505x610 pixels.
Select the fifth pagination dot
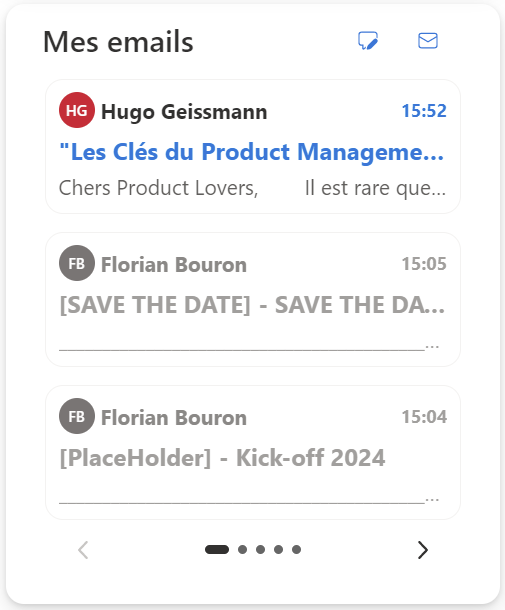click(x=296, y=549)
